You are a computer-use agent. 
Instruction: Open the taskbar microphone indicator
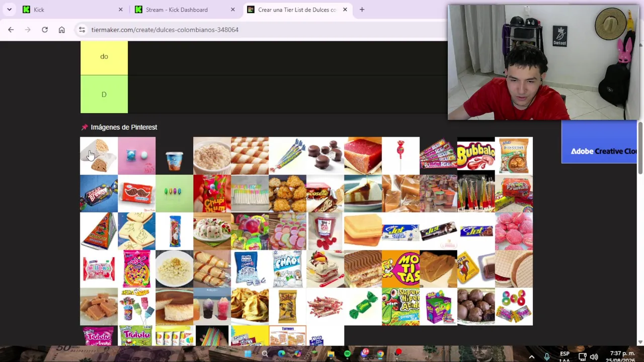tap(547, 356)
